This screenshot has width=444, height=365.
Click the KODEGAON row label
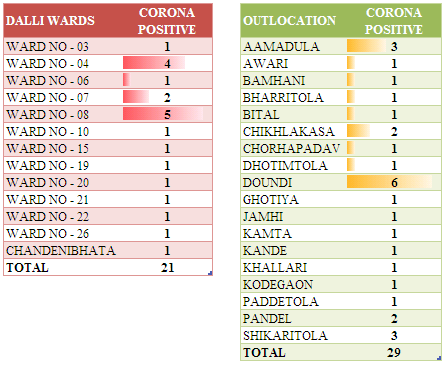click(x=278, y=284)
